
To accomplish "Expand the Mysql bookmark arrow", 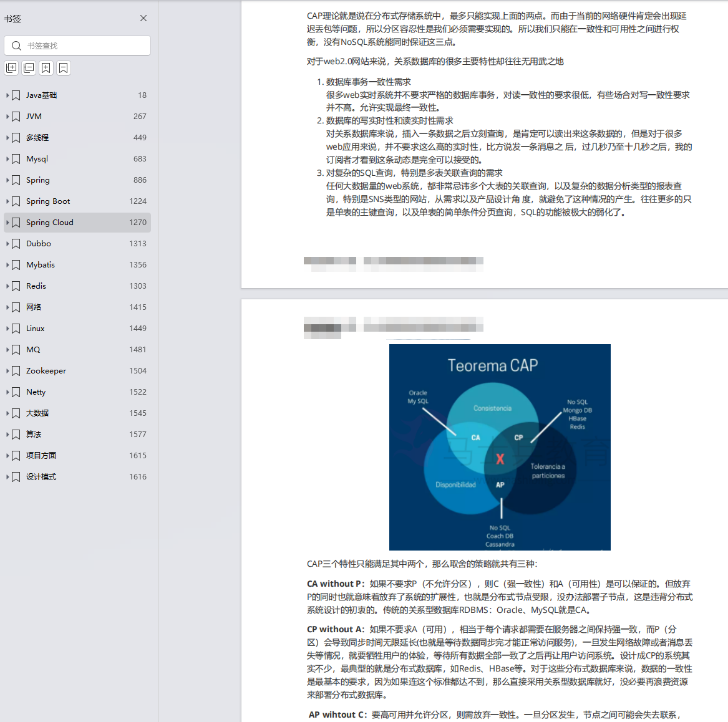I will tap(7, 159).
